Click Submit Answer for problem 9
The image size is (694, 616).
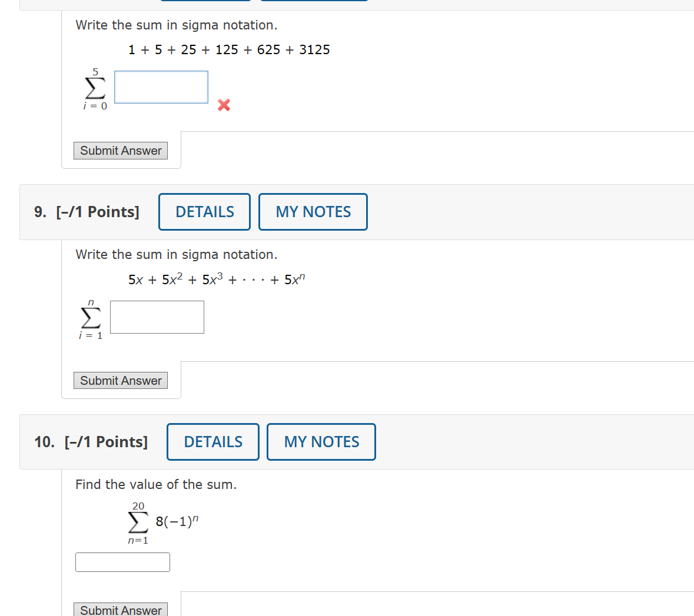pos(120,380)
